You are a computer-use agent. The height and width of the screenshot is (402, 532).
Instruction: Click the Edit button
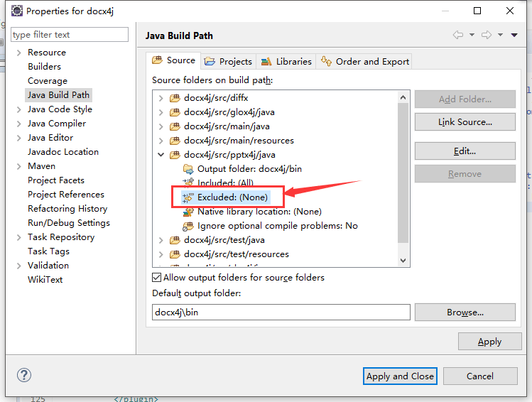465,151
